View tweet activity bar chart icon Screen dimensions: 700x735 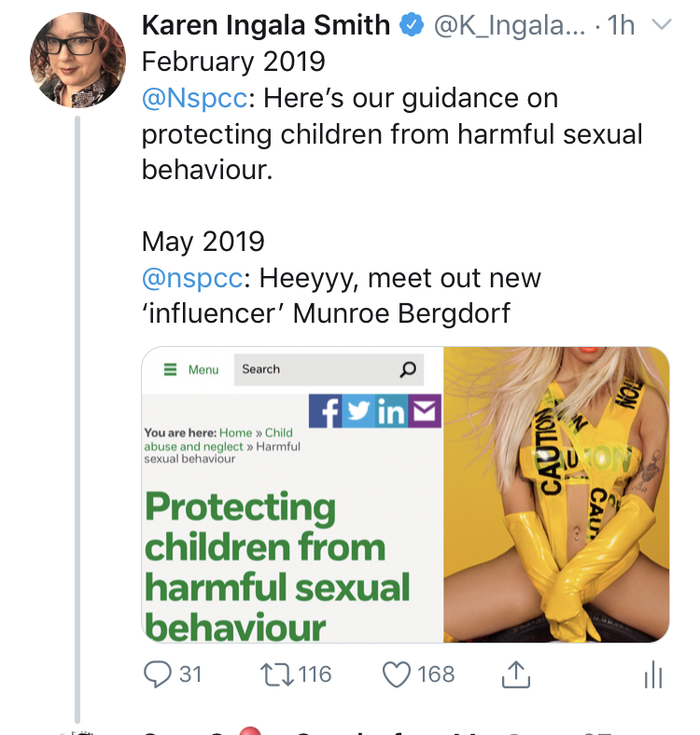pos(653,675)
